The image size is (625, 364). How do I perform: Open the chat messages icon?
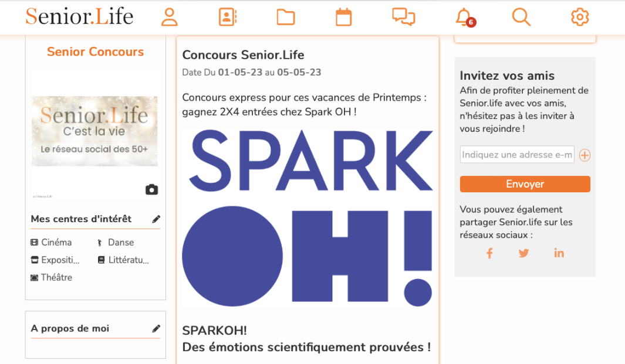click(403, 17)
